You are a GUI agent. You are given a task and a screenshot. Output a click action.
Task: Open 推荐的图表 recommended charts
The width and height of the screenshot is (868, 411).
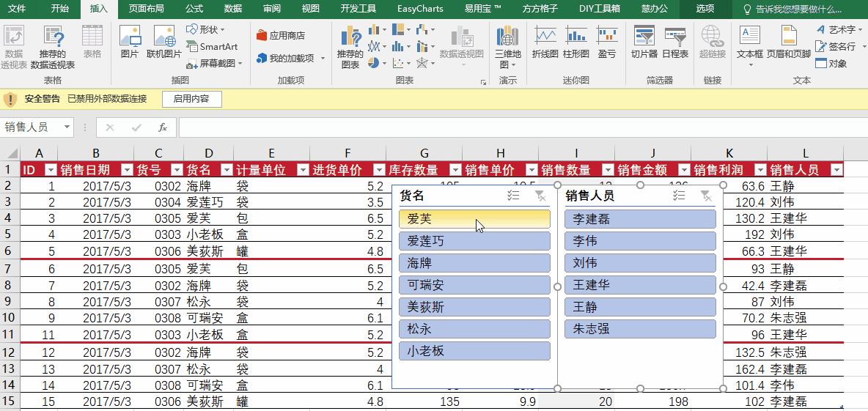pos(350,48)
